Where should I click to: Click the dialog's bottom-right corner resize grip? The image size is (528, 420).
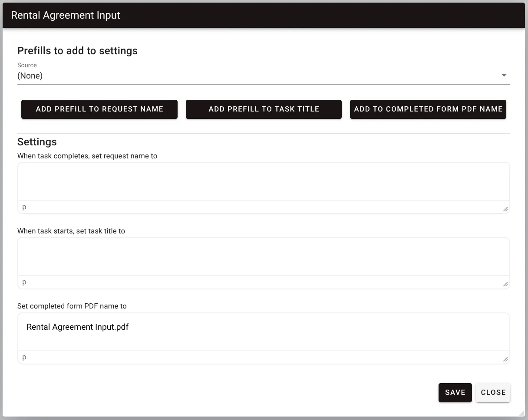click(521, 413)
